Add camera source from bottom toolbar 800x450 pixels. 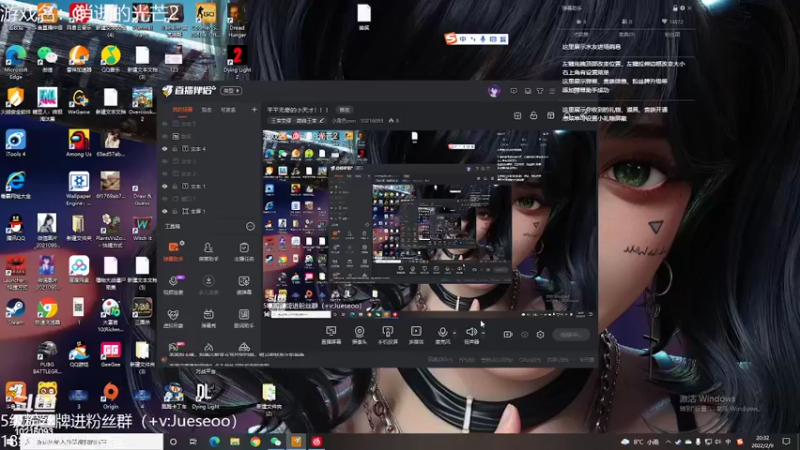click(x=359, y=335)
